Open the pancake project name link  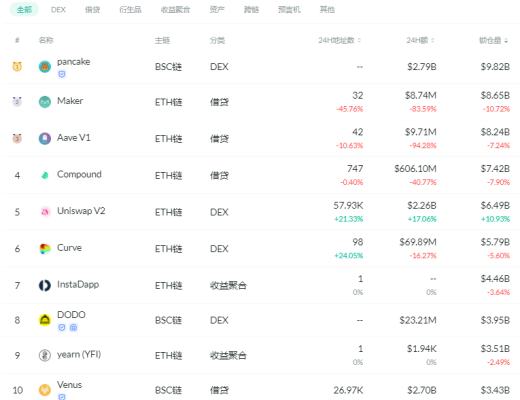click(73, 62)
